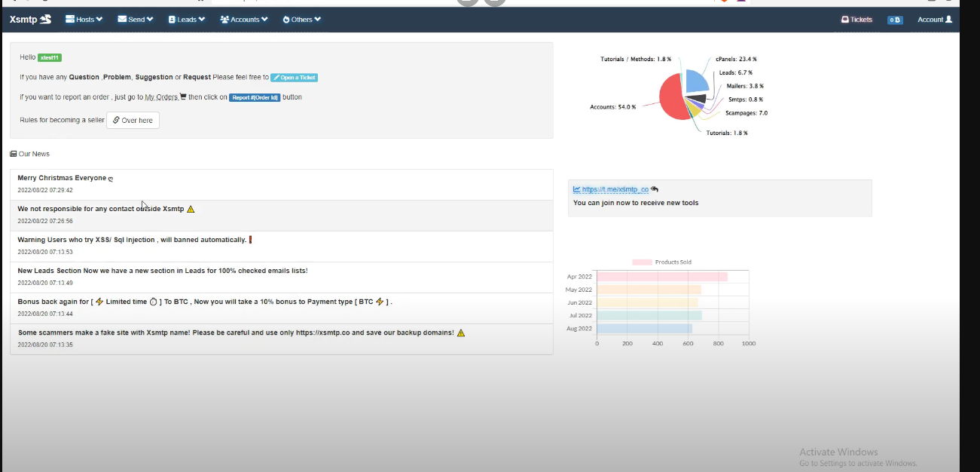Click the Scampages: 7.0 pie label
The image size is (980, 472).
tap(746, 113)
